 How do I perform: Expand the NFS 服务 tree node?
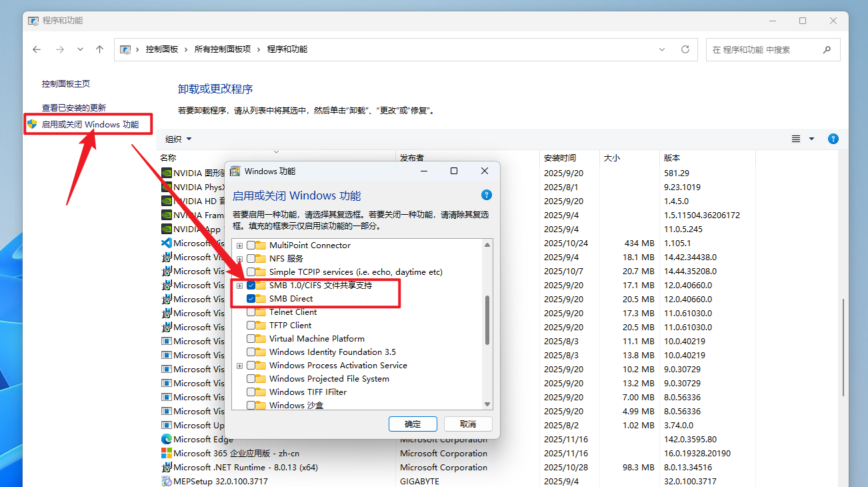(239, 258)
